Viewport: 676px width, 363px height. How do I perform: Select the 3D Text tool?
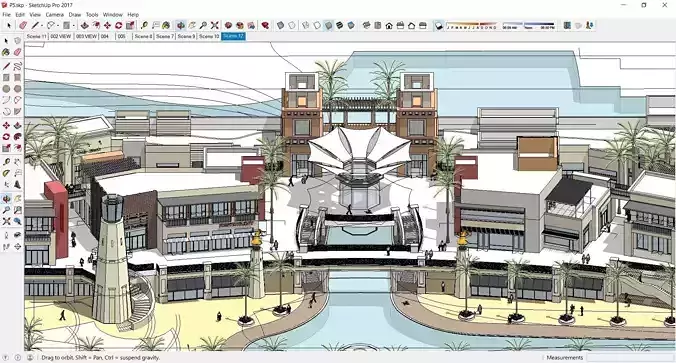point(17,185)
